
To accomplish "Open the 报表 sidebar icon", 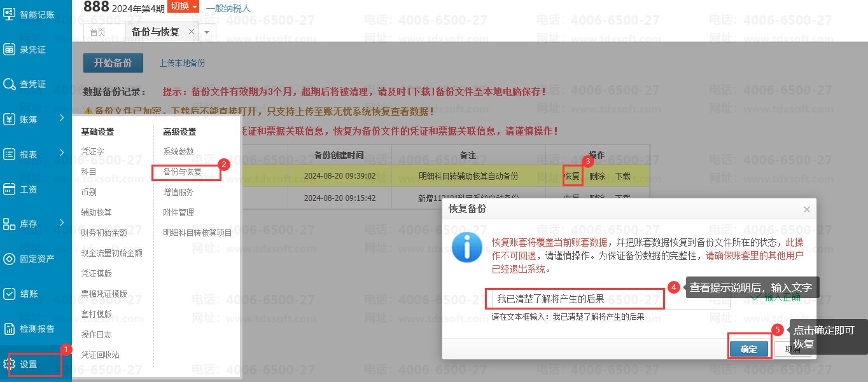I will 10,154.
